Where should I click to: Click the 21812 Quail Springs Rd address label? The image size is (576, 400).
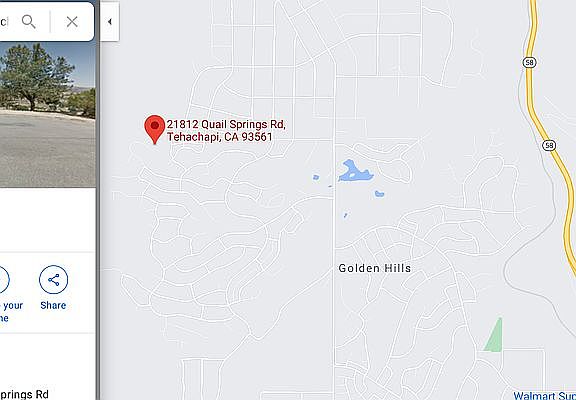pyautogui.click(x=226, y=130)
